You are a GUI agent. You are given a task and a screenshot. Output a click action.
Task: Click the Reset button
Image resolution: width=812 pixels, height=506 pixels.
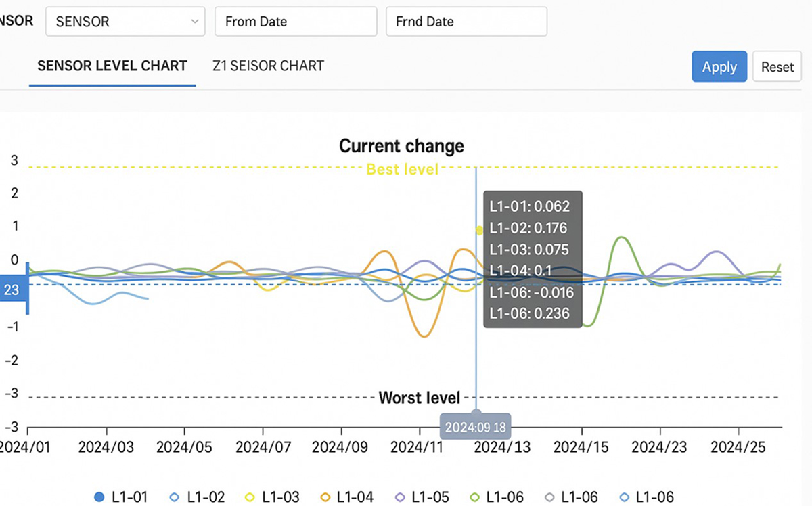[777, 67]
